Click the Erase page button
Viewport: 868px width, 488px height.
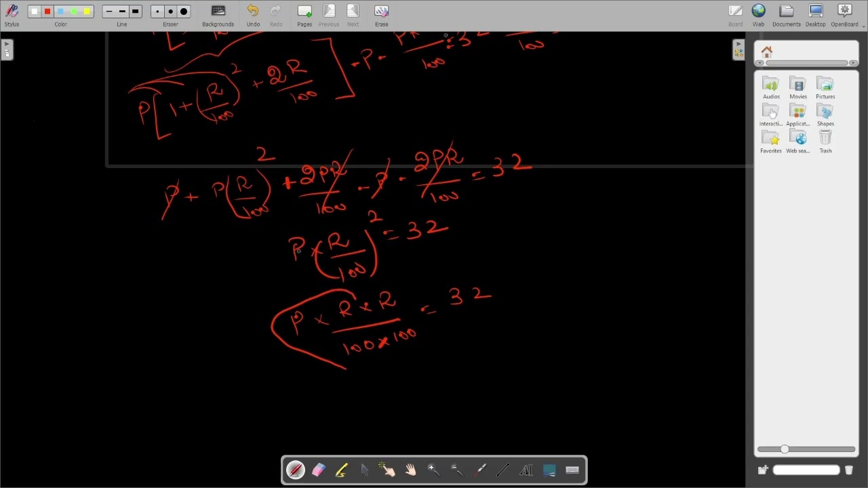[382, 15]
